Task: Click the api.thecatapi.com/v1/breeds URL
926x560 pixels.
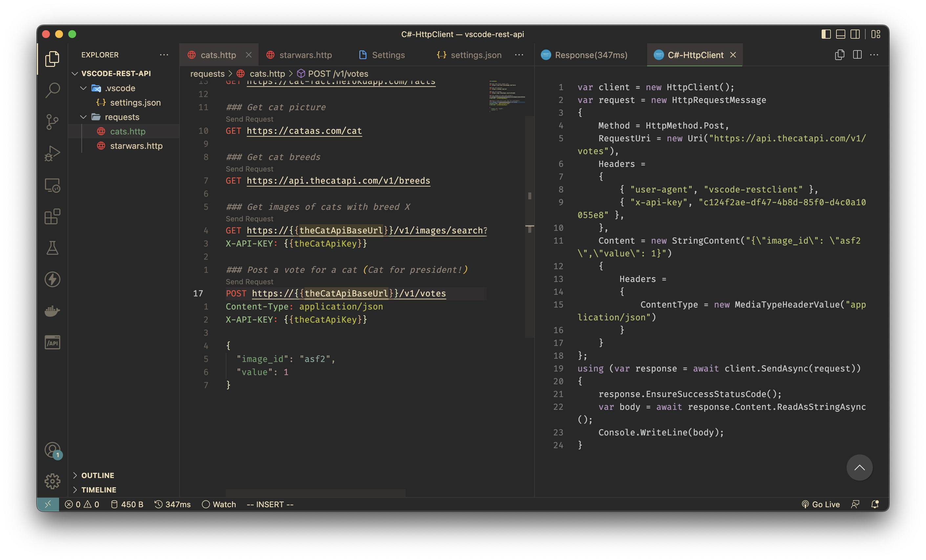Action: tap(338, 181)
